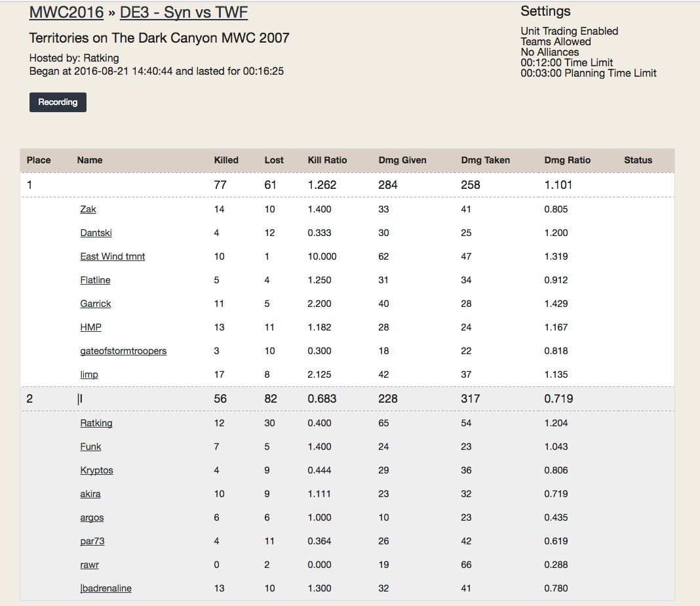The image size is (700, 606).
Task: Click the Ratking player link in table
Action: 96,423
